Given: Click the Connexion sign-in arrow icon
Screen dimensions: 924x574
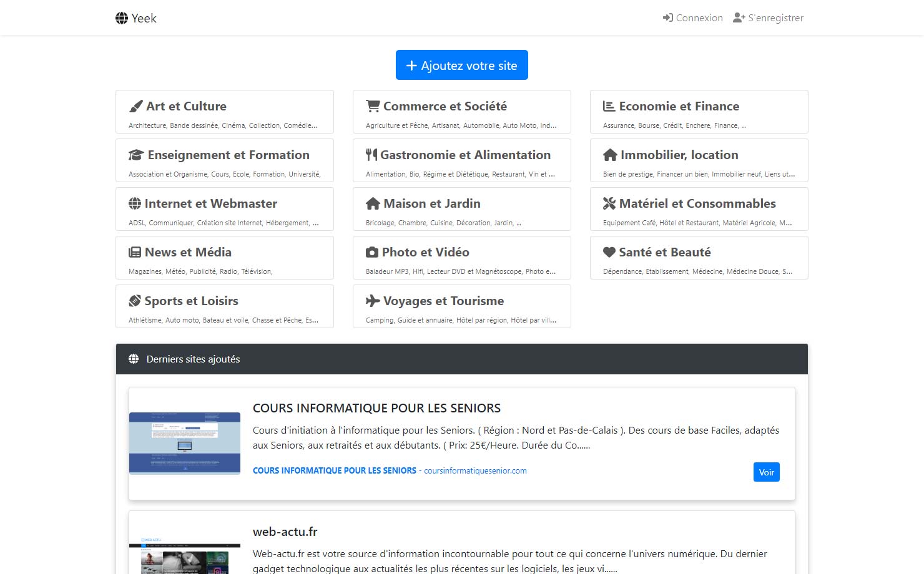Looking at the screenshot, I should (668, 18).
